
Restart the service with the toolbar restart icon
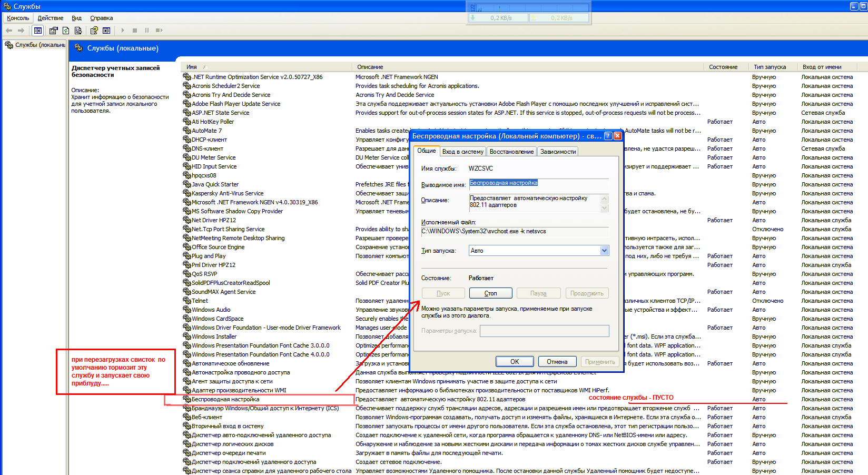pyautogui.click(x=159, y=31)
